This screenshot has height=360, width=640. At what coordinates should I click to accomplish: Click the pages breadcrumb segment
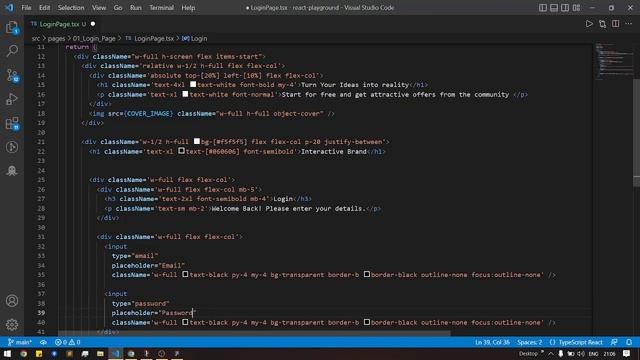click(56, 38)
